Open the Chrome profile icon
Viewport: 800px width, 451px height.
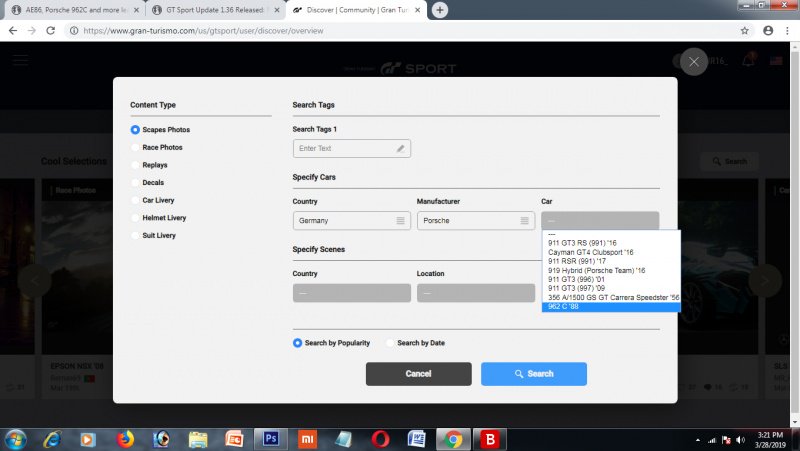(x=768, y=31)
